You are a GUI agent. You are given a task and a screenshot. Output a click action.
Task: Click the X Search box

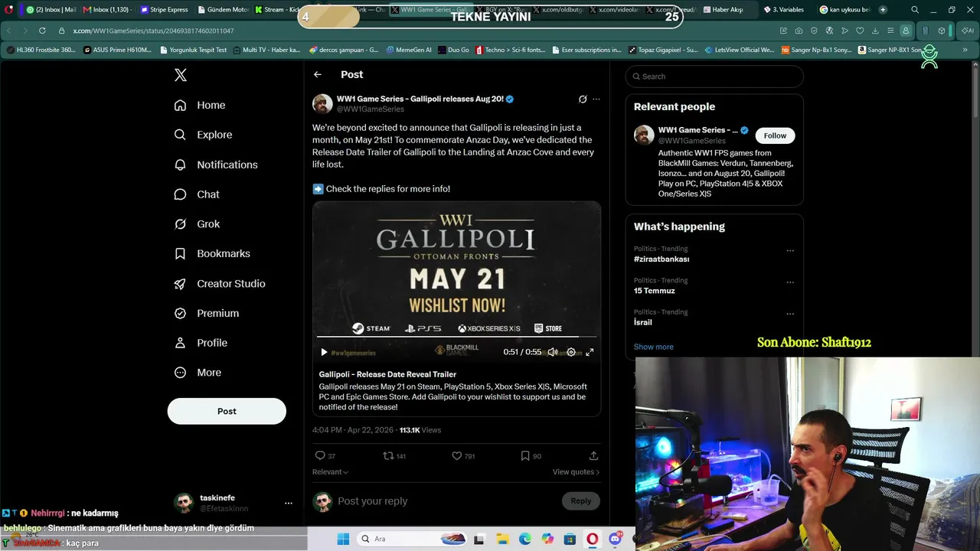tap(714, 77)
